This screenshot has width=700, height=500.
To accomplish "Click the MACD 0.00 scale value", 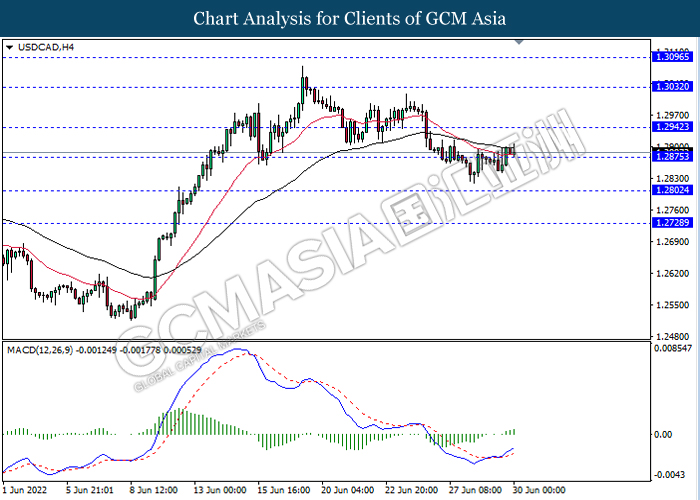I will pyautogui.click(x=663, y=434).
